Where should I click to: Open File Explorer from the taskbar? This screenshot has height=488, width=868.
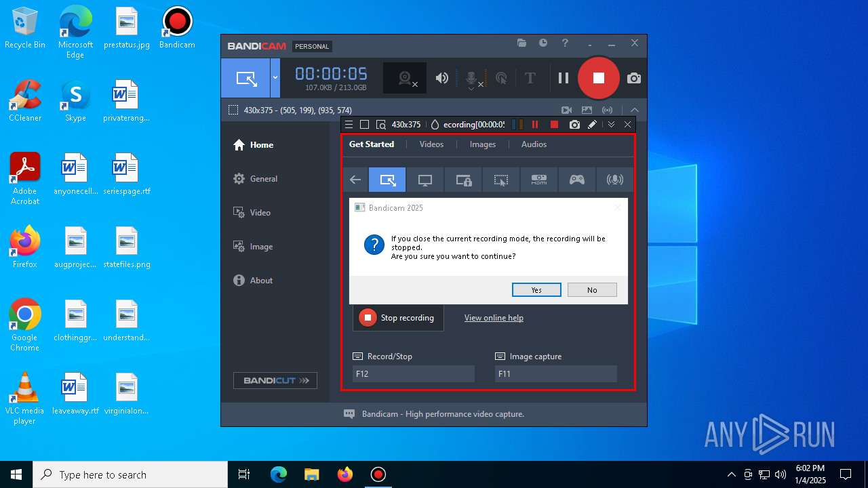click(312, 474)
